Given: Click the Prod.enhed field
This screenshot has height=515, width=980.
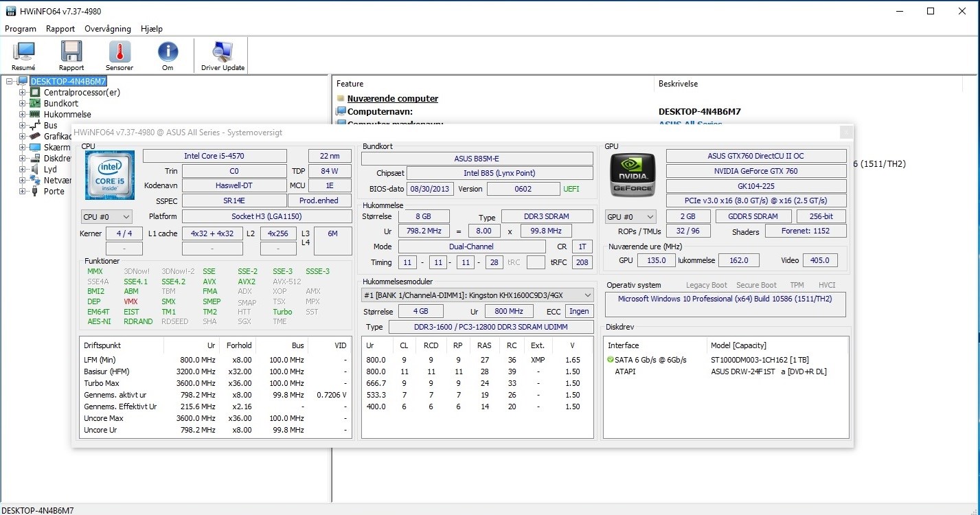Looking at the screenshot, I should coord(319,201).
